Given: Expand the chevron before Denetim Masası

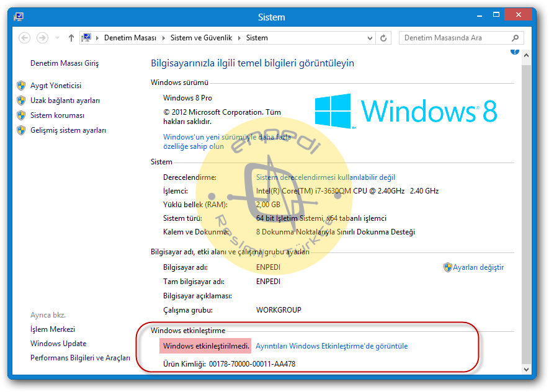Looking at the screenshot, I should (97, 38).
